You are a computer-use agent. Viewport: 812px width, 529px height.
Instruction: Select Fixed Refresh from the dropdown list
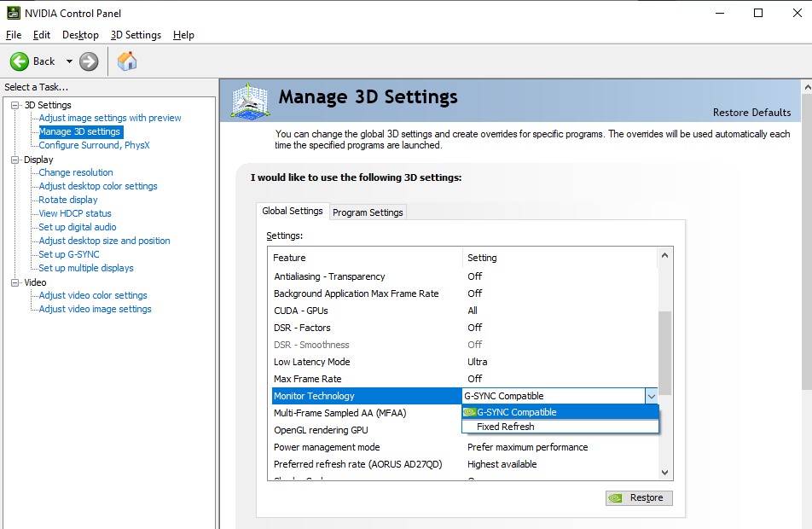(x=506, y=427)
